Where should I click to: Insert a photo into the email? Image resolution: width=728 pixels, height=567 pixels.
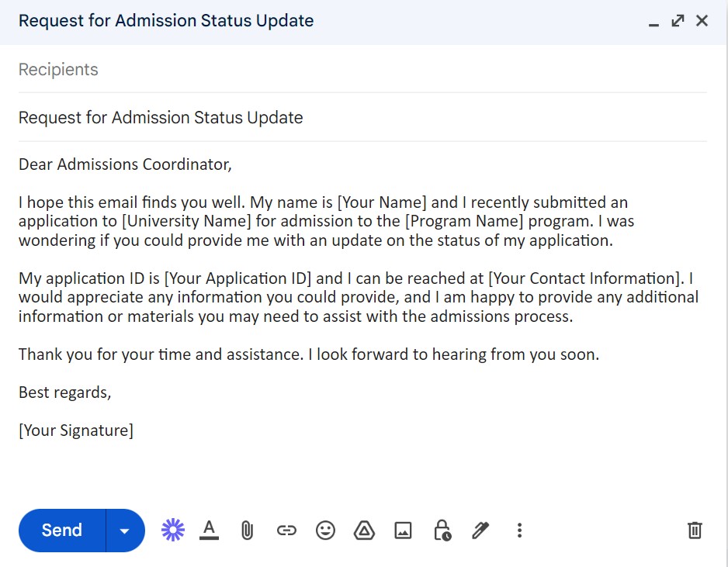(x=403, y=531)
